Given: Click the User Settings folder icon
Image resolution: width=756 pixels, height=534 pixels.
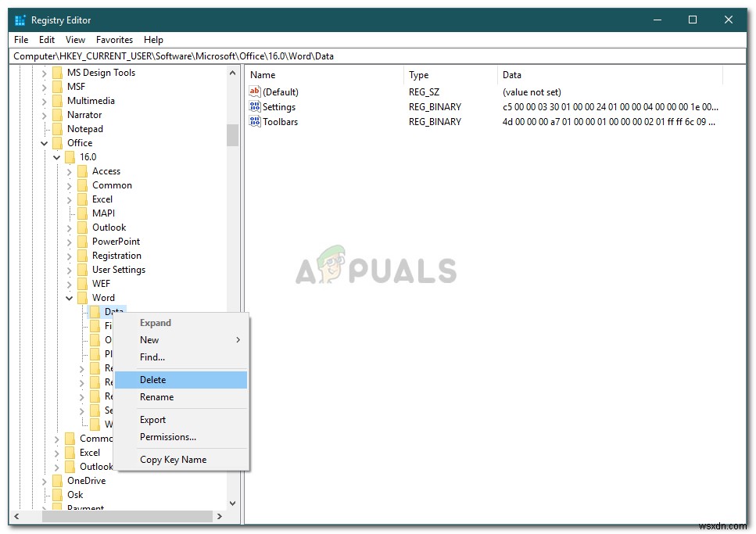Looking at the screenshot, I should [82, 270].
